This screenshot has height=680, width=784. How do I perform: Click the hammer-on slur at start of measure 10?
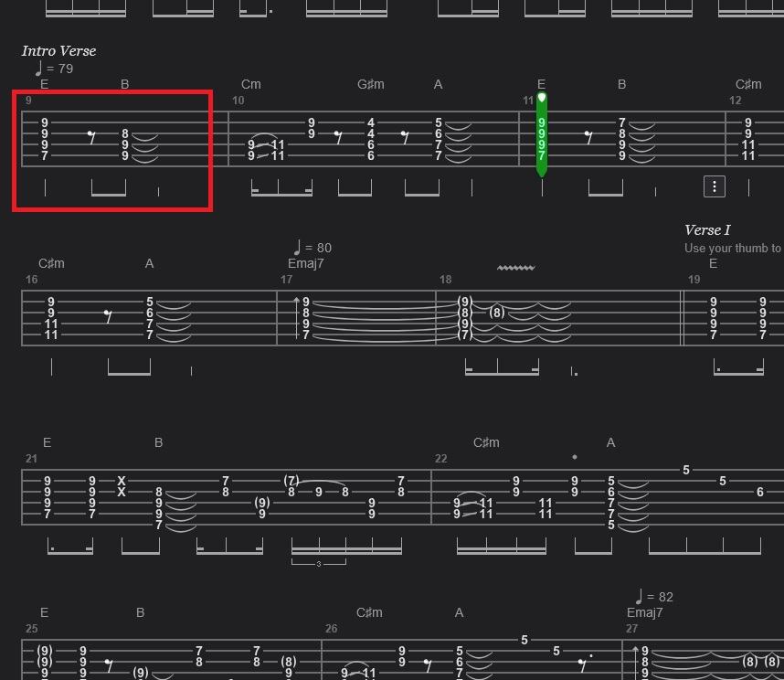point(263,137)
